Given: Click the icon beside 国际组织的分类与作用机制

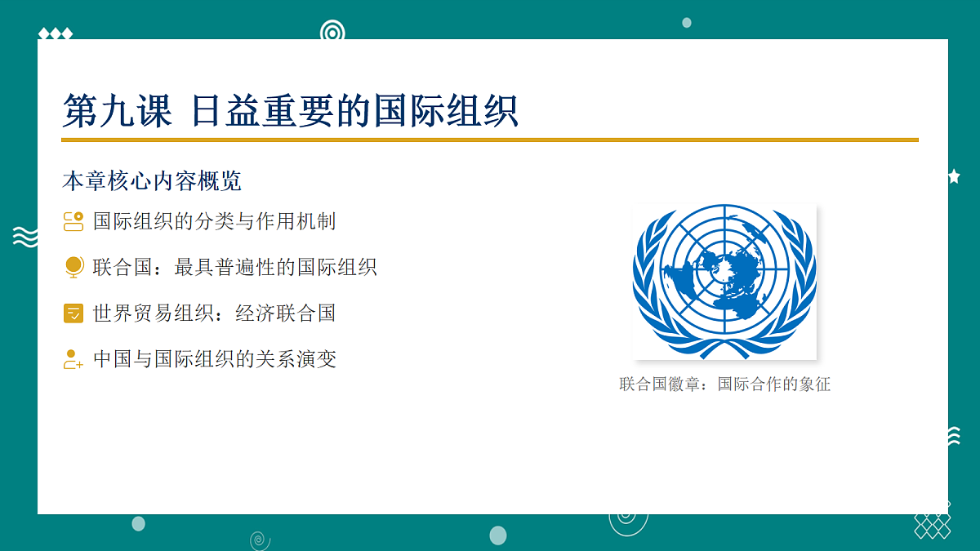Looking at the screenshot, I should point(73,221).
